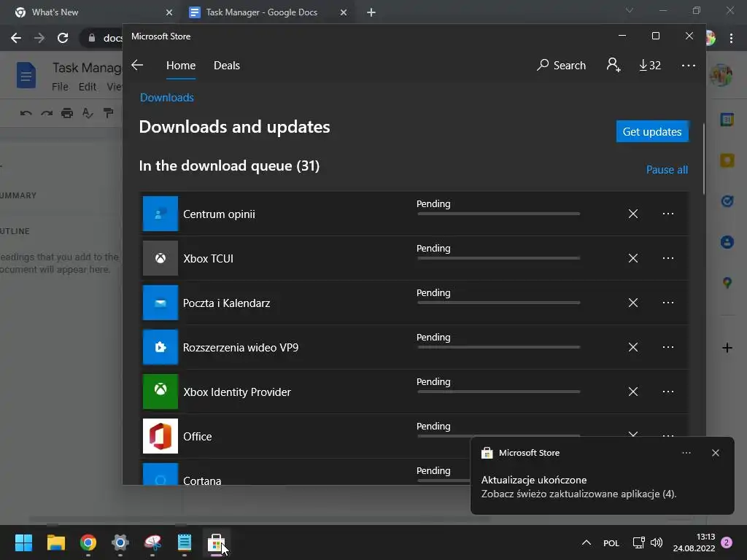Dismiss the Microsoft Store notification

tap(715, 453)
